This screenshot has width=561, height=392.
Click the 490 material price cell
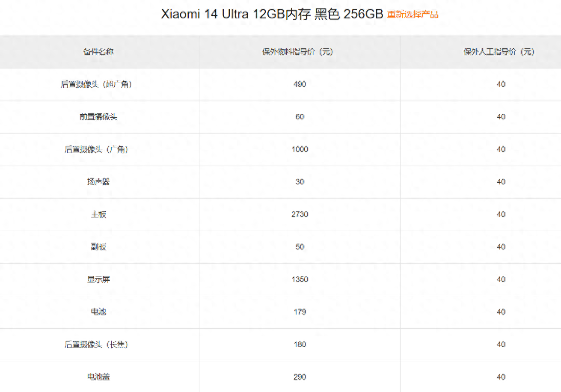[x=299, y=84]
